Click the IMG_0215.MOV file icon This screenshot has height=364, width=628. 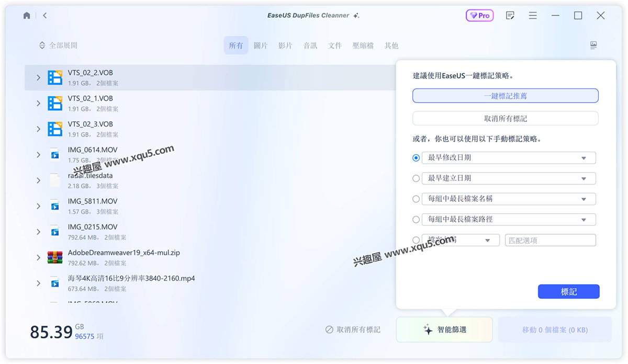pos(55,231)
